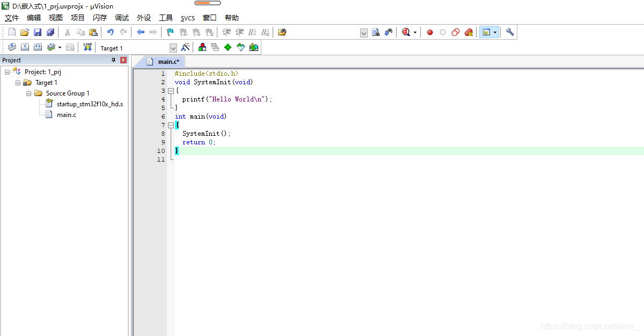Open Options for Target (magic wand icon)
644x336 pixels.
[x=185, y=47]
